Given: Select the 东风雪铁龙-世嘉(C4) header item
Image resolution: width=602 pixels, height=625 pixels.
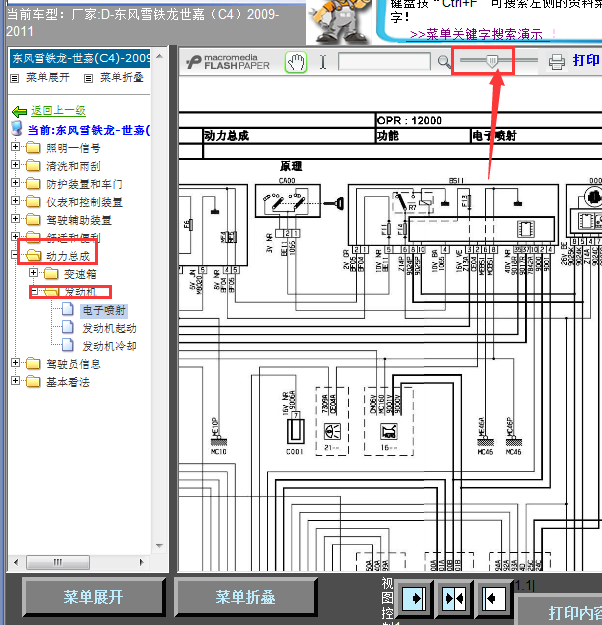Looking at the screenshot, I should tap(80, 59).
